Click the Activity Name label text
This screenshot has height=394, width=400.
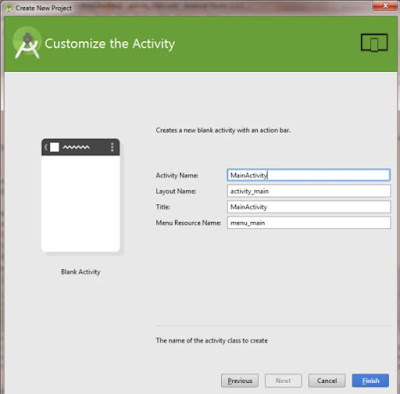177,175
